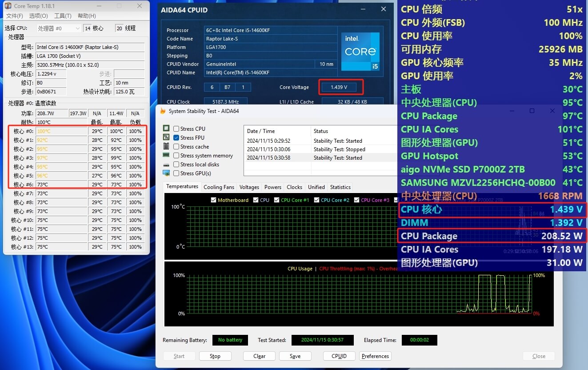Click the CPU chip icon beside Stress CPU
The width and height of the screenshot is (588, 370).
point(166,129)
